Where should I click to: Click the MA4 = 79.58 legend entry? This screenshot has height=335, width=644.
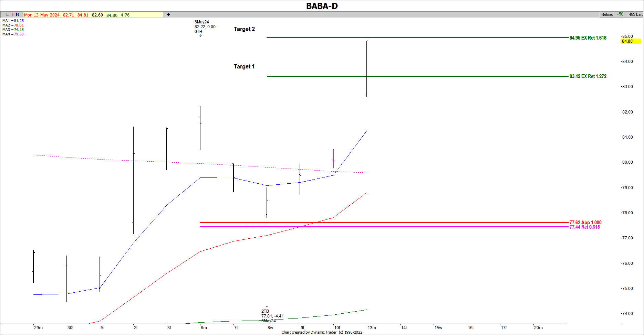[x=13, y=34]
